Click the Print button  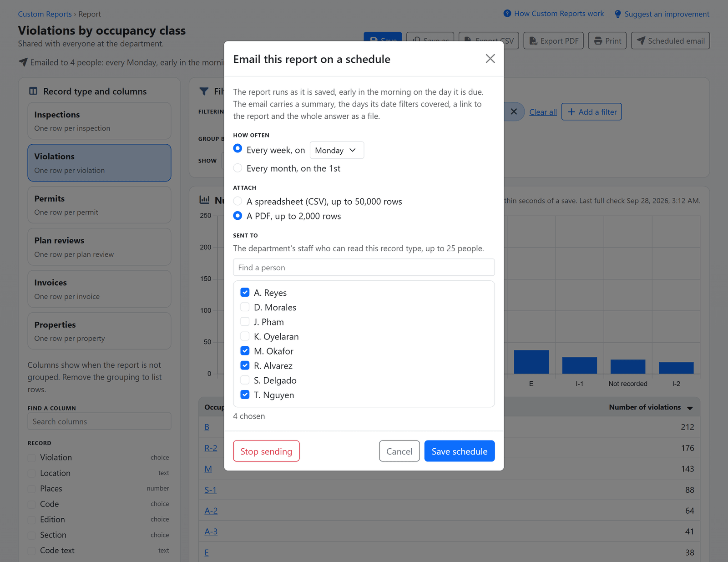coord(607,41)
